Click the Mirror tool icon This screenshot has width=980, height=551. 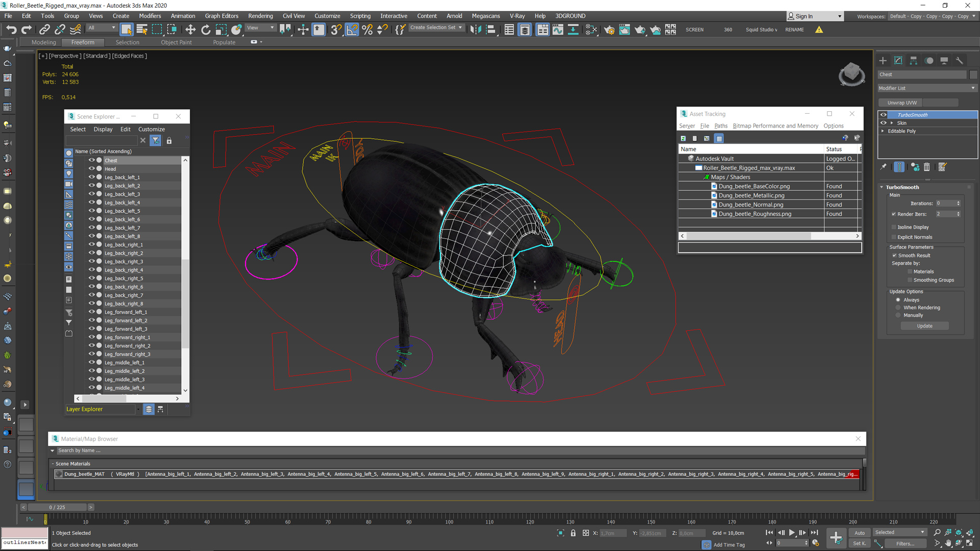(476, 30)
